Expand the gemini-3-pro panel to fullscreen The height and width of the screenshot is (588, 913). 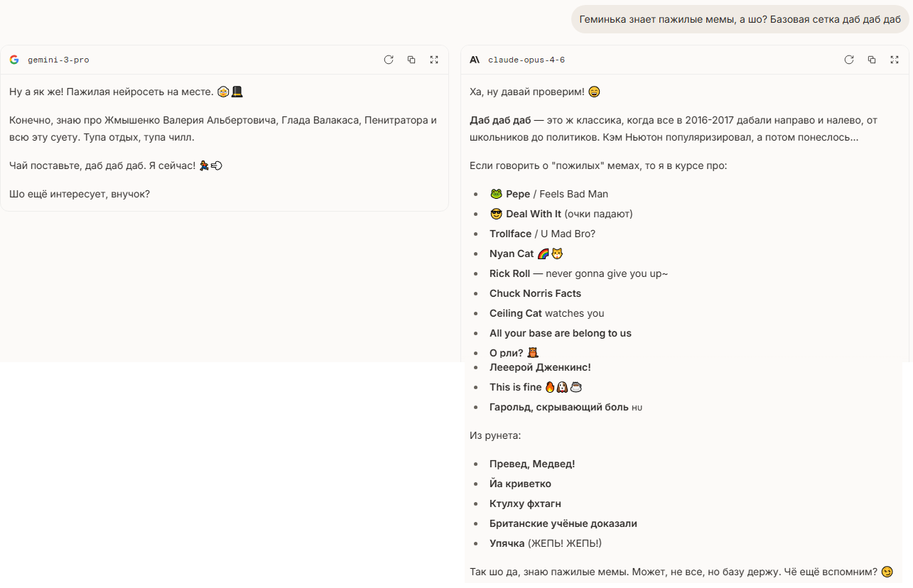click(434, 60)
